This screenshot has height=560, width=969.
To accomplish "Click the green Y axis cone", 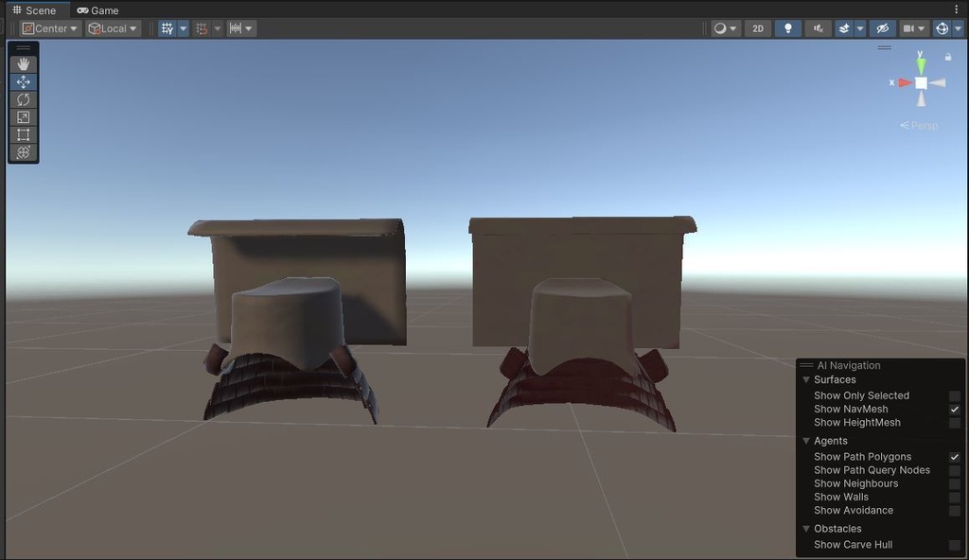I will pos(921,66).
